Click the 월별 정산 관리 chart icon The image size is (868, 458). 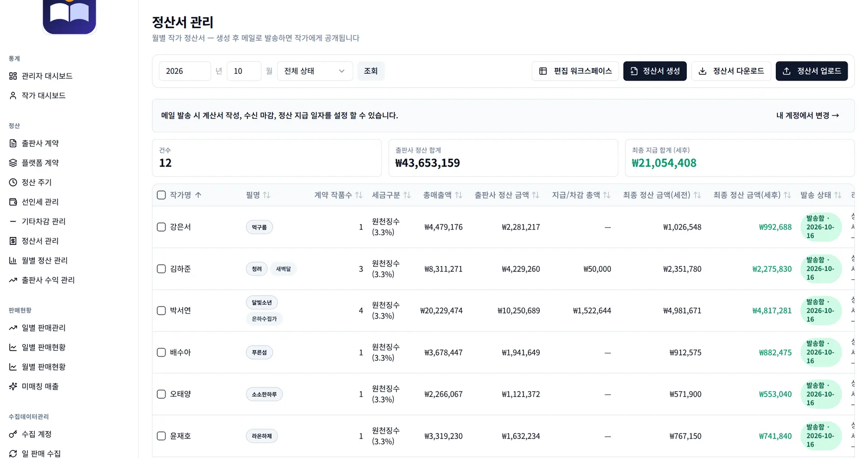[x=13, y=260]
